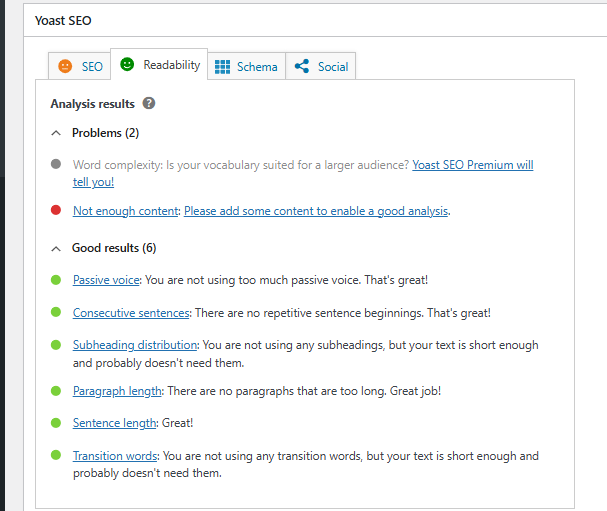Click the gray bullet beside Word complexity
The width and height of the screenshot is (607, 511).
click(x=55, y=164)
